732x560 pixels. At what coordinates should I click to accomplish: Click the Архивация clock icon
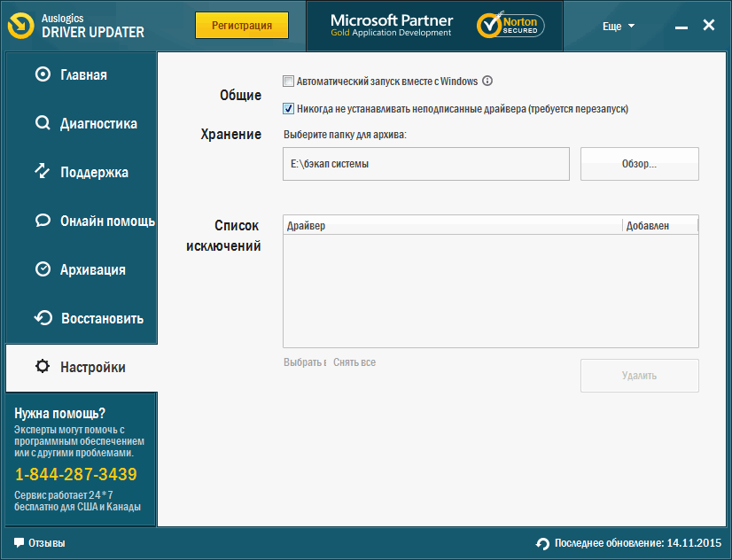[42, 269]
